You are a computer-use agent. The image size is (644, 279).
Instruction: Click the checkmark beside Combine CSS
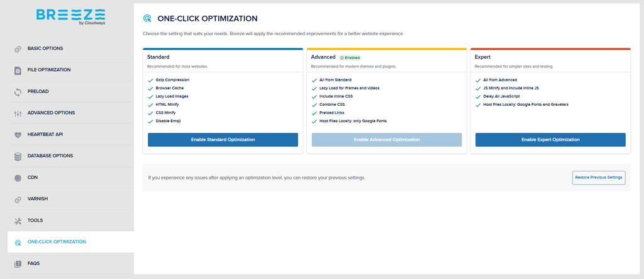point(314,105)
